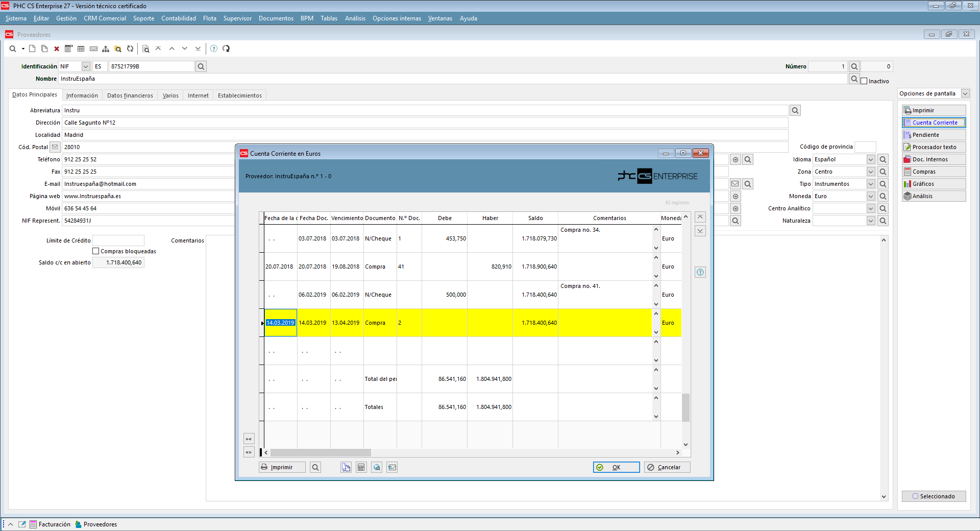Toggle the Inactivo checkbox
The width and height of the screenshot is (980, 531).
point(864,81)
